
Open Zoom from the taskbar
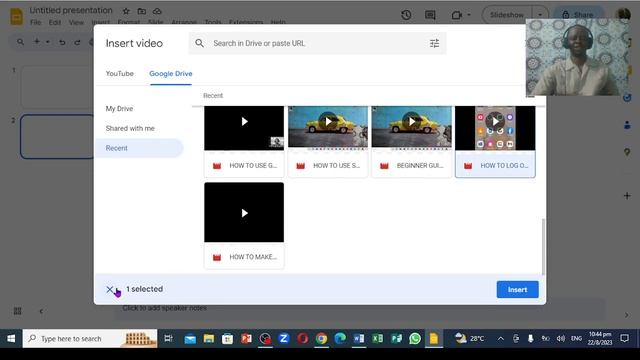(x=284, y=338)
